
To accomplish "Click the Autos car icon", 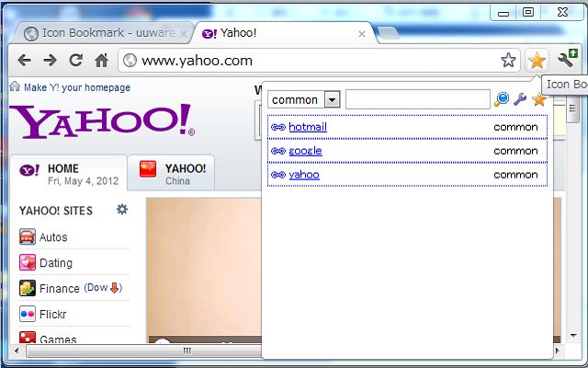I will [x=28, y=237].
